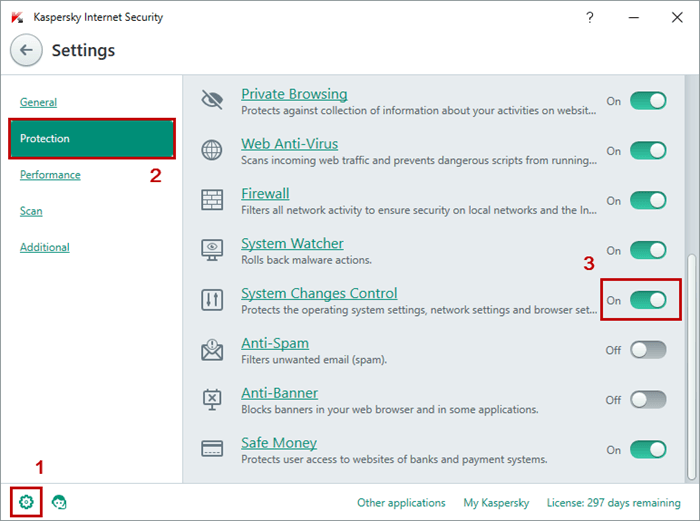Click the Firewall brick wall icon
The width and height of the screenshot is (700, 521).
coord(212,200)
